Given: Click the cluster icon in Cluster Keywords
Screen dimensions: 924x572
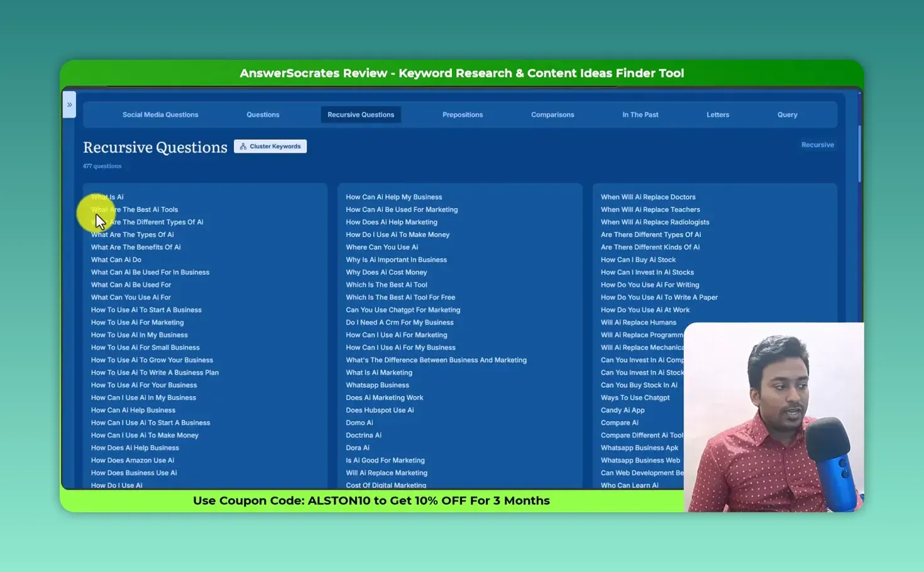Looking at the screenshot, I should coord(243,146).
